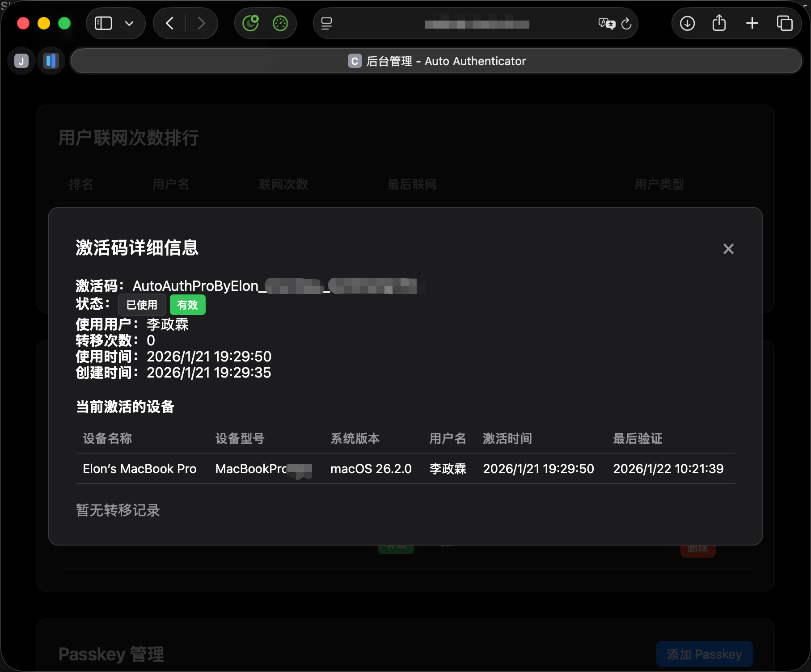Screen dimensions: 811x672
Task: Click the 最后验证 column header
Action: (x=638, y=438)
